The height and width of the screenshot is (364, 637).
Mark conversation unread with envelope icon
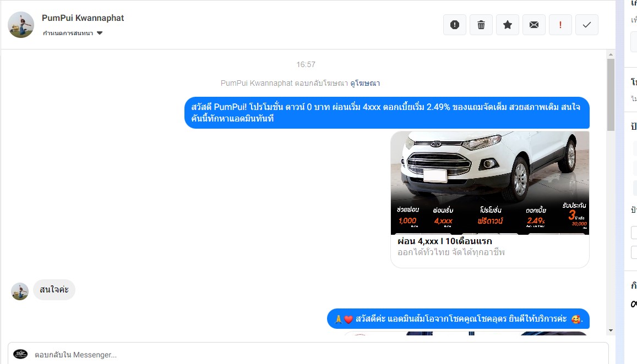point(534,25)
